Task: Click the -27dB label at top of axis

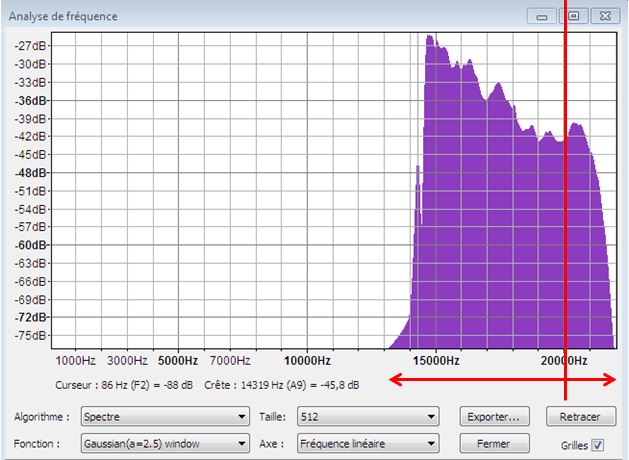Action: click(x=32, y=46)
